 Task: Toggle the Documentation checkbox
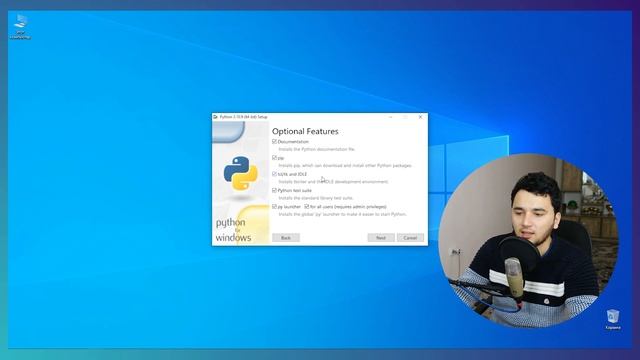click(274, 142)
